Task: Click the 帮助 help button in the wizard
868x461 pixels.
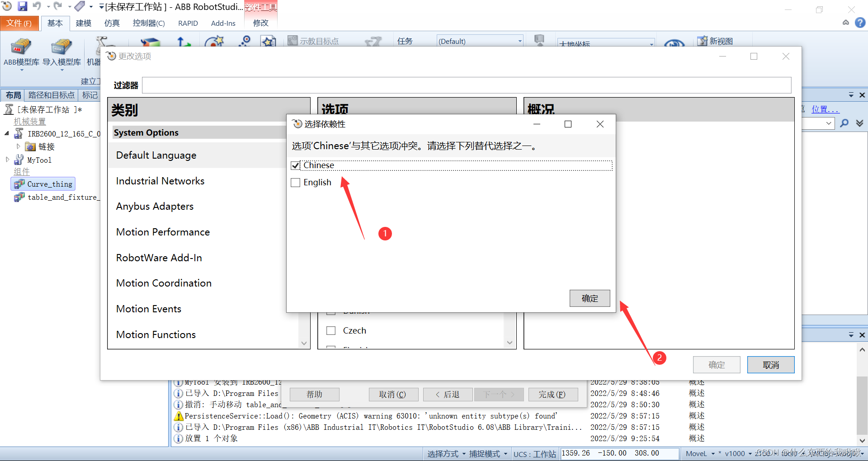Action: coord(315,395)
